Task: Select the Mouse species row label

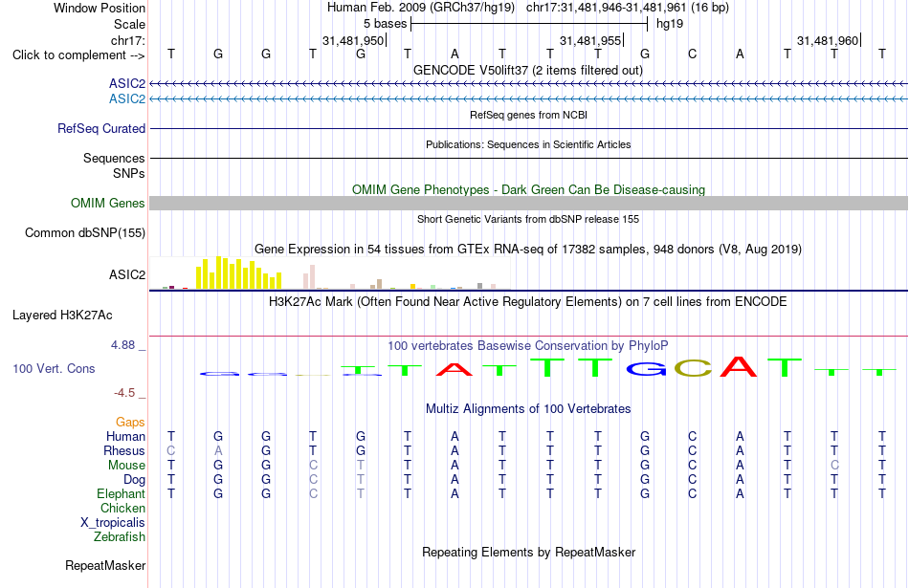Action: pos(126,466)
